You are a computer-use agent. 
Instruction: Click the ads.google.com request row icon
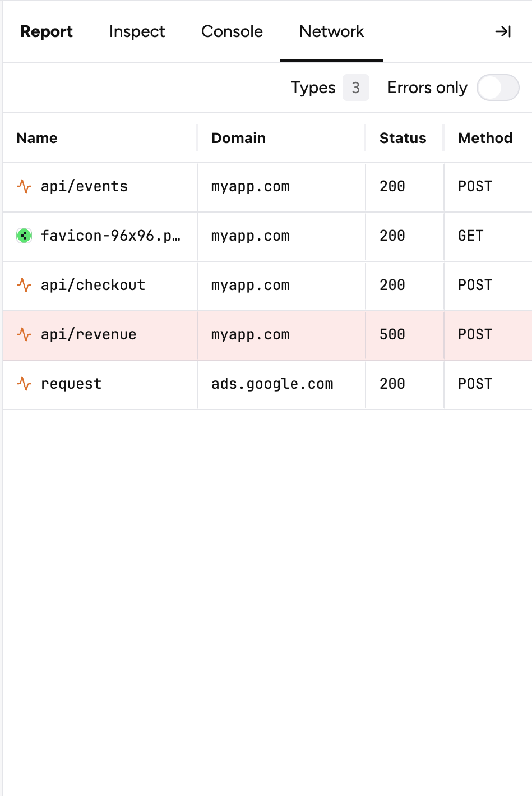click(24, 384)
